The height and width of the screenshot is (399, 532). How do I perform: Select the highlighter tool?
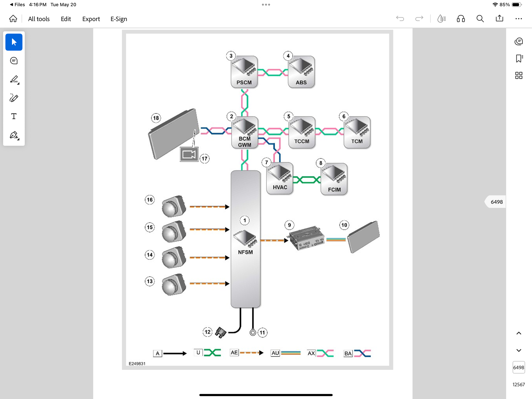pos(14,80)
